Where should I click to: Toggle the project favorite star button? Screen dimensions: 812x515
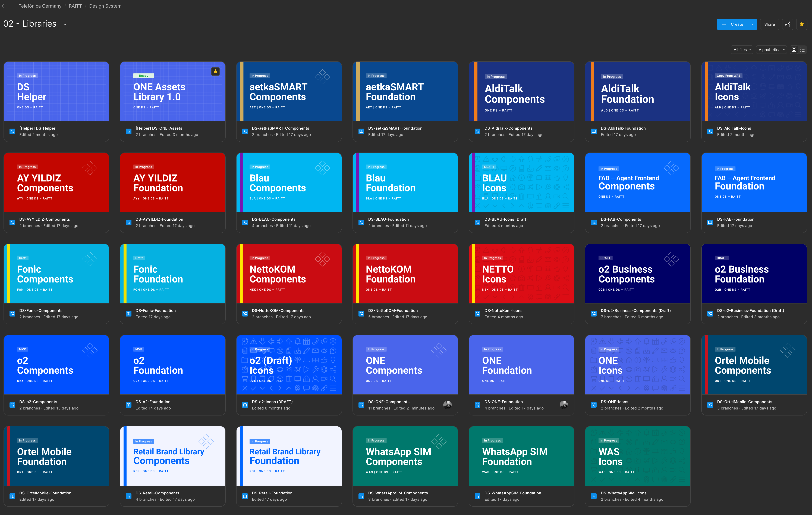(x=802, y=24)
